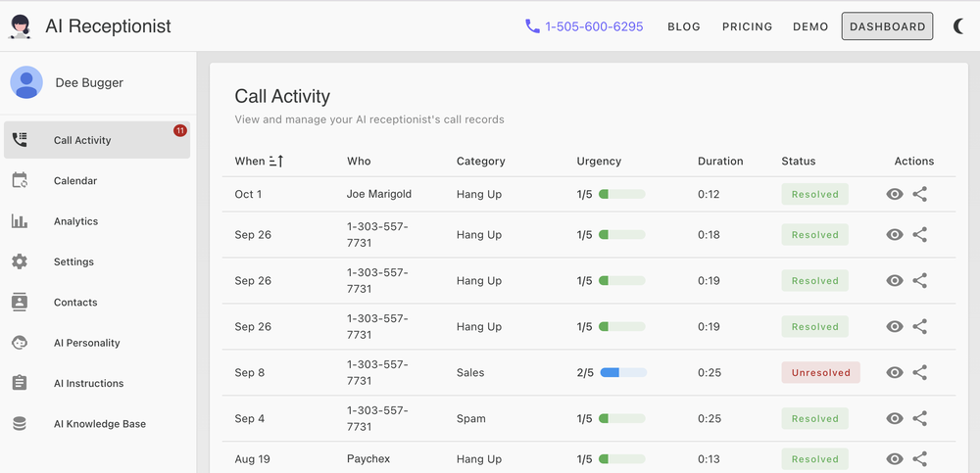Viewport: 980px width, 473px height.
Task: Open AI Instructions clipboard item
Action: click(x=88, y=384)
